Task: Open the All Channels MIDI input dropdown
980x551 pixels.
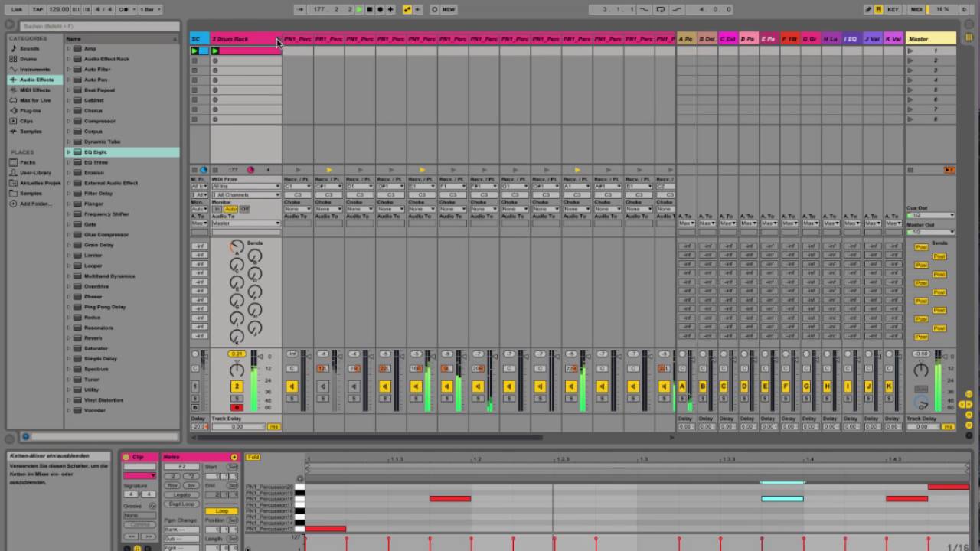Action: pos(246,194)
